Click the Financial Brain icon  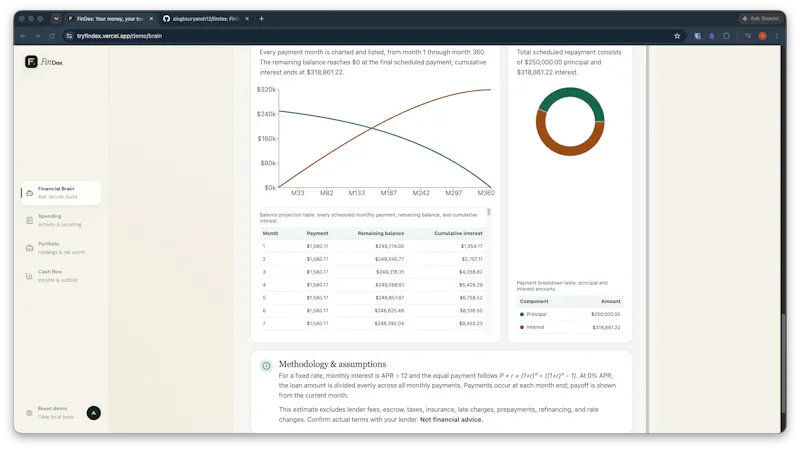click(x=30, y=193)
